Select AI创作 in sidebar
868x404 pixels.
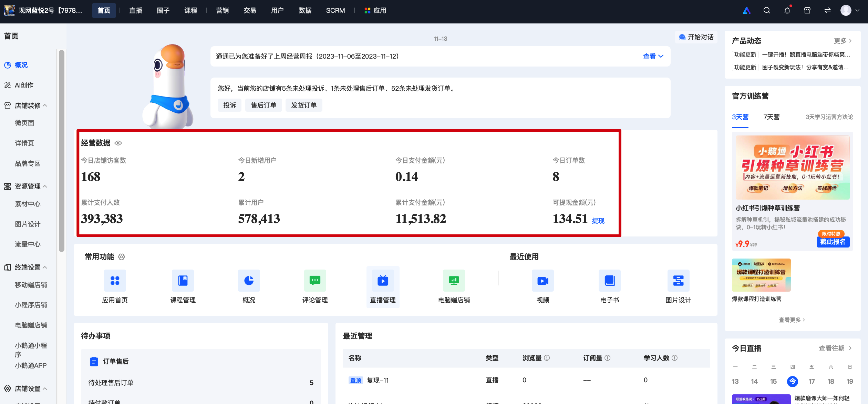(24, 85)
